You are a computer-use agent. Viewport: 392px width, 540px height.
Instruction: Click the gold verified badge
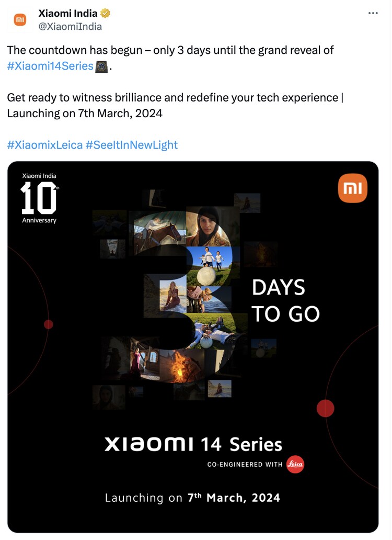tap(105, 13)
